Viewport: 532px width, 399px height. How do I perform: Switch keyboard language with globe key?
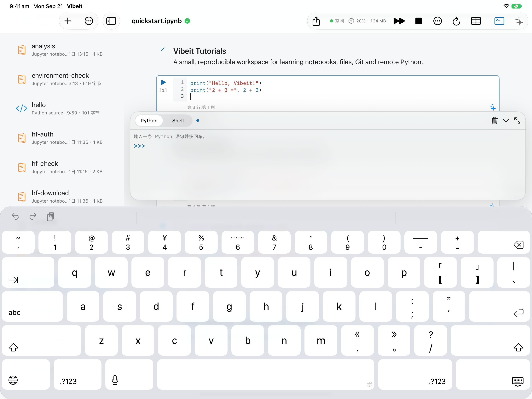tap(26, 374)
